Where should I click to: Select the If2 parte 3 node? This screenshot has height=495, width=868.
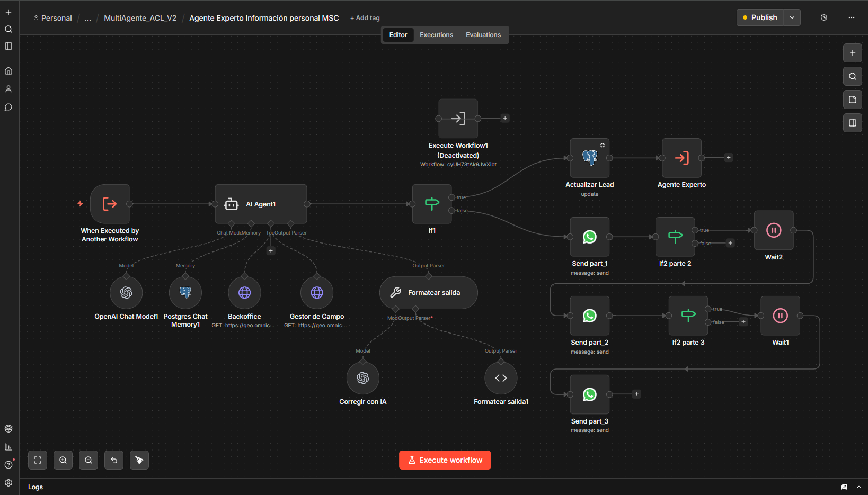(x=688, y=316)
